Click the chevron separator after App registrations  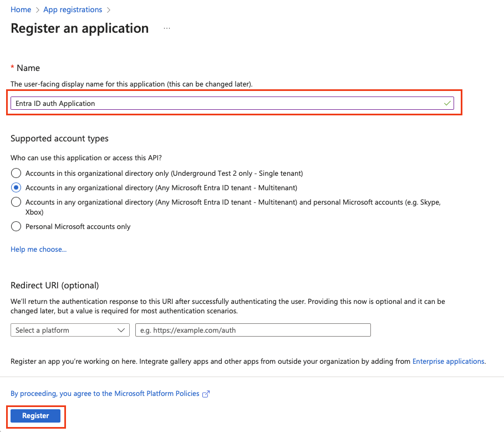[x=109, y=10]
